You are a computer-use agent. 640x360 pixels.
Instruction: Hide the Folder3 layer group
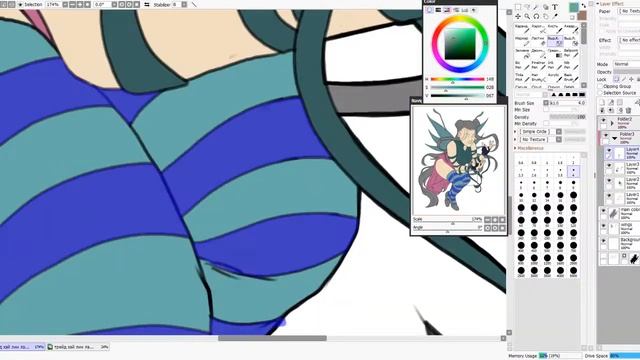pos(606,135)
